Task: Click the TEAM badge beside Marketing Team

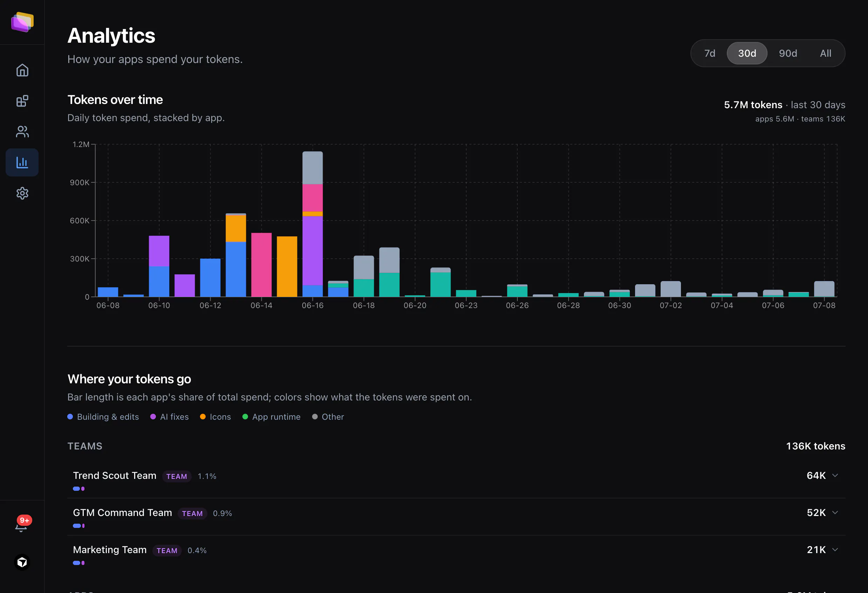Action: coord(167,550)
